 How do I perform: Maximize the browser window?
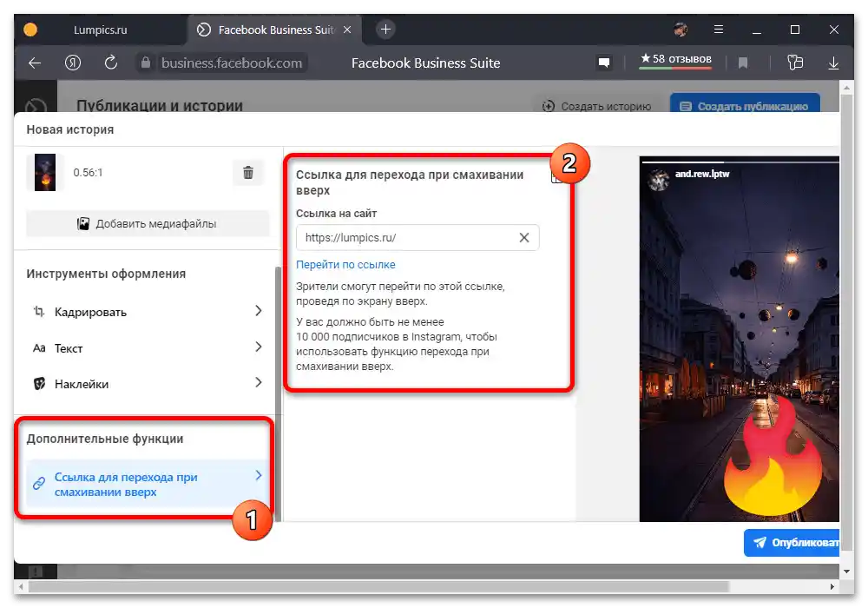point(795,30)
